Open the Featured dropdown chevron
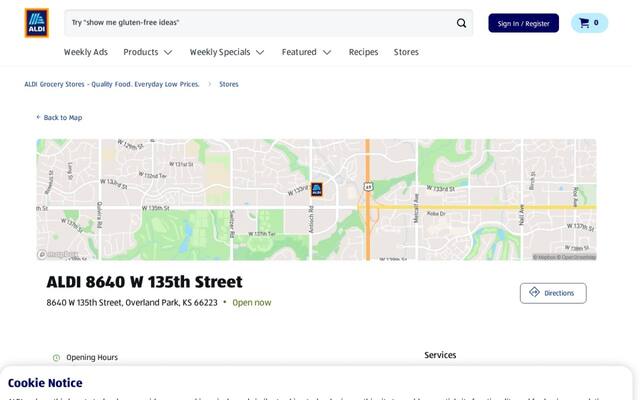 (327, 52)
